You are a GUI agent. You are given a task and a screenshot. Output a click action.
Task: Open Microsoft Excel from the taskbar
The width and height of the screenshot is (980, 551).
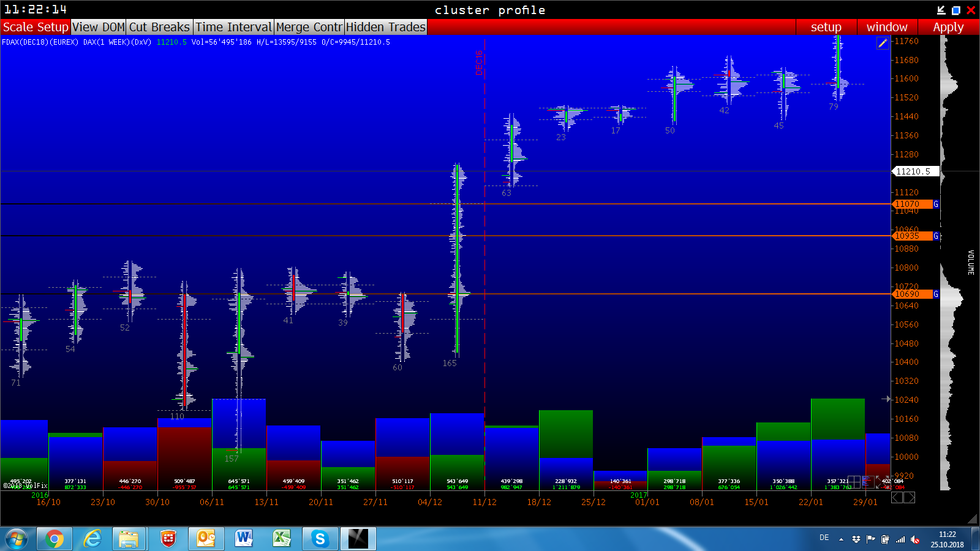click(x=282, y=539)
